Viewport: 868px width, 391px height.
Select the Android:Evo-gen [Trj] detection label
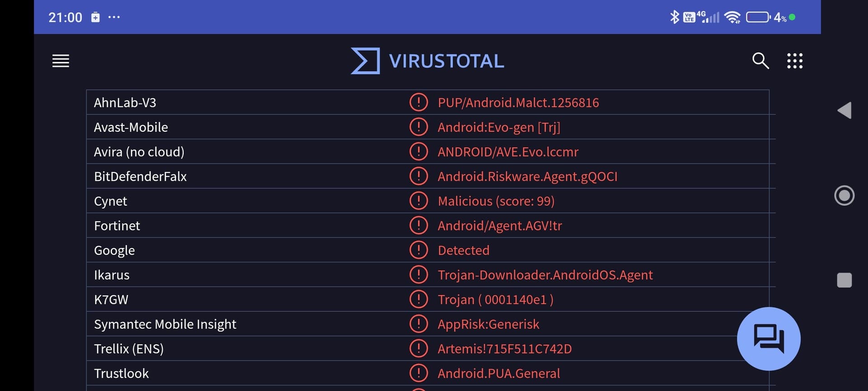[499, 127]
